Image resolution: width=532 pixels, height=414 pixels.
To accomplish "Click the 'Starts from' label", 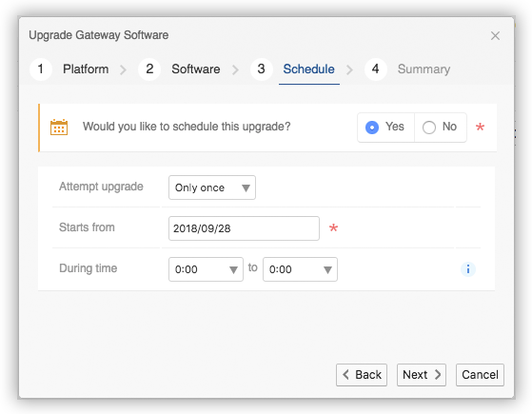I will pos(87,227).
